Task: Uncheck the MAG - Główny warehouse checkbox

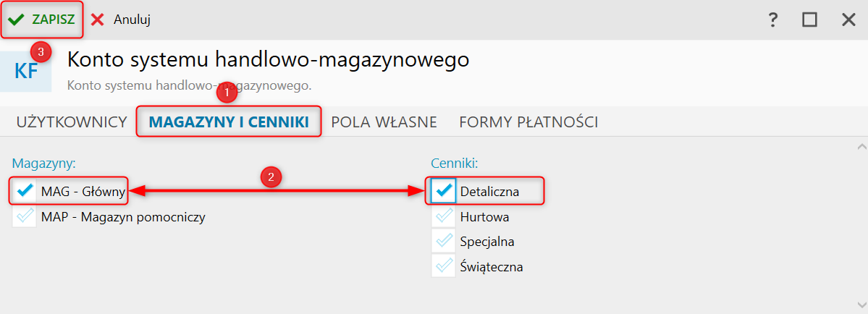Action: (x=25, y=191)
